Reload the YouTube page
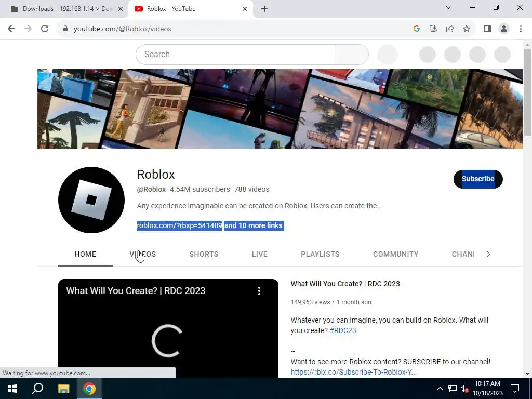This screenshot has height=399, width=532. point(45,29)
